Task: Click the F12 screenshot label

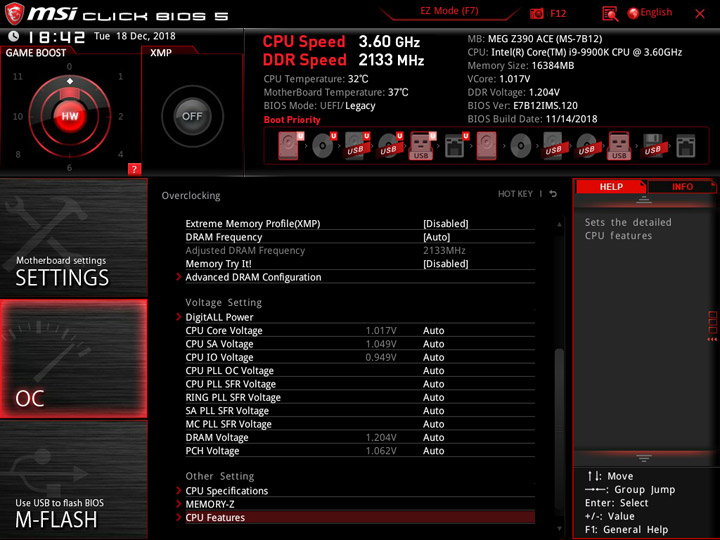Action: (x=558, y=13)
